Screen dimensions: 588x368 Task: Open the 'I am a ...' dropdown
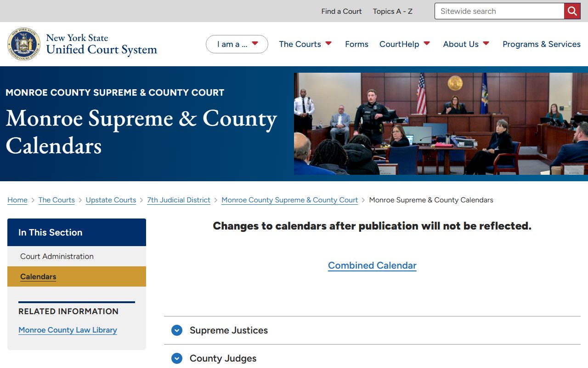[x=237, y=44]
